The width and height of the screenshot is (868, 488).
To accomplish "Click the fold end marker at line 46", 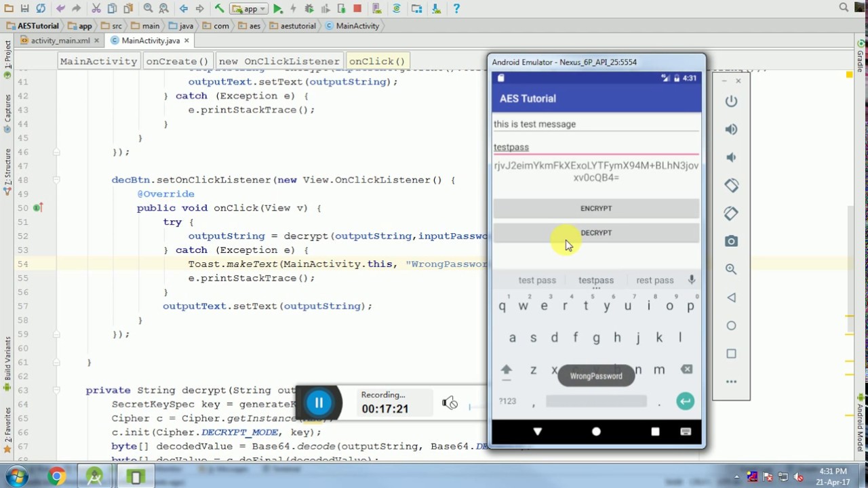I will click(x=56, y=152).
